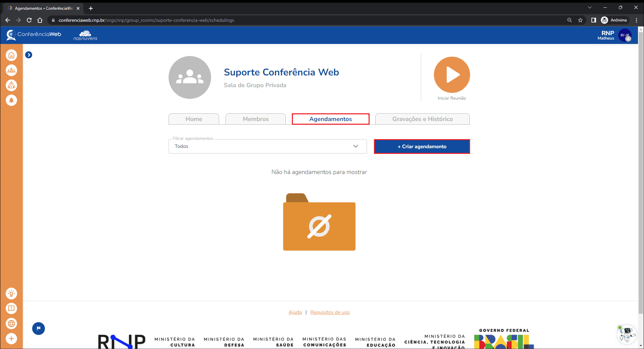Click the blue flag button
Viewport: 644px width, 349px height.
tap(39, 329)
